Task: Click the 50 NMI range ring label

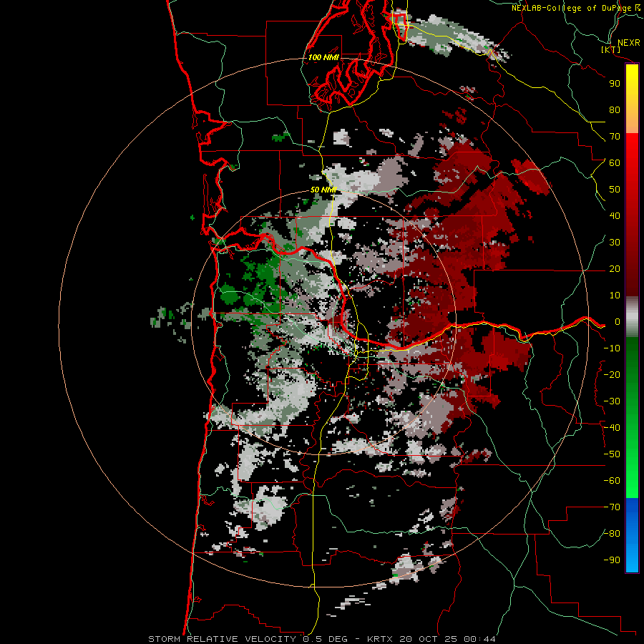Action: [x=323, y=190]
